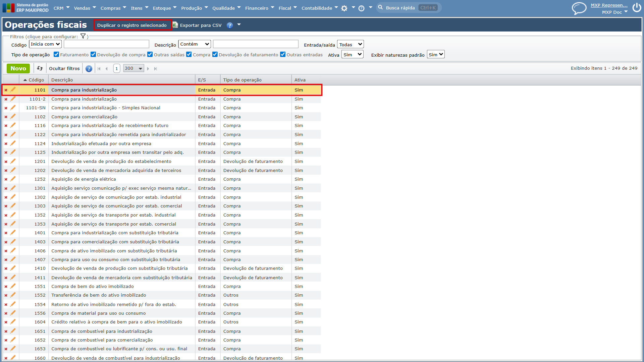Screen dimensions: 644x362
Task: Toggle Outras saídas checkbox
Action: (150, 54)
